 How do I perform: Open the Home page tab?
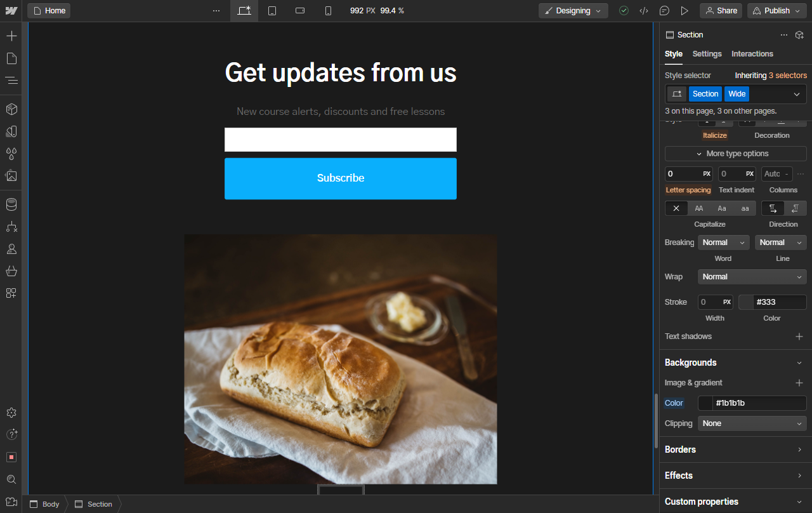click(49, 11)
